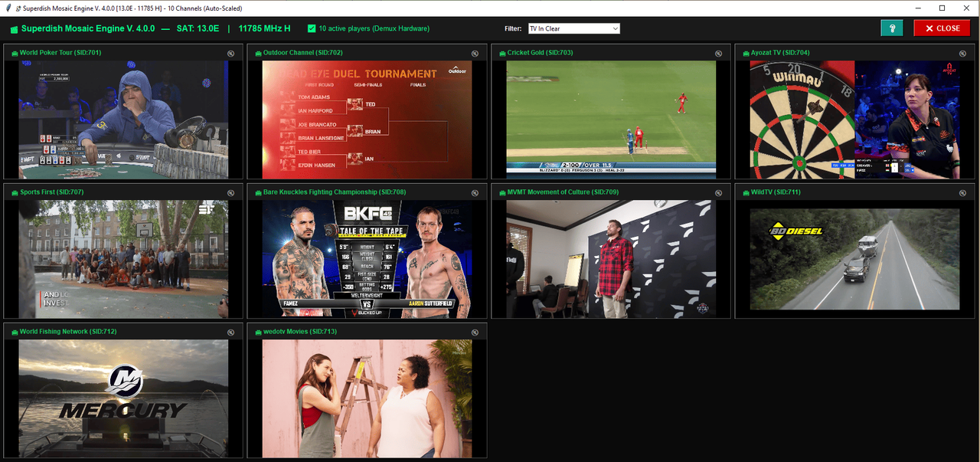Select the 'wedotv Movies (SID:713)' title
This screenshot has width=980, height=462.
pos(300,332)
